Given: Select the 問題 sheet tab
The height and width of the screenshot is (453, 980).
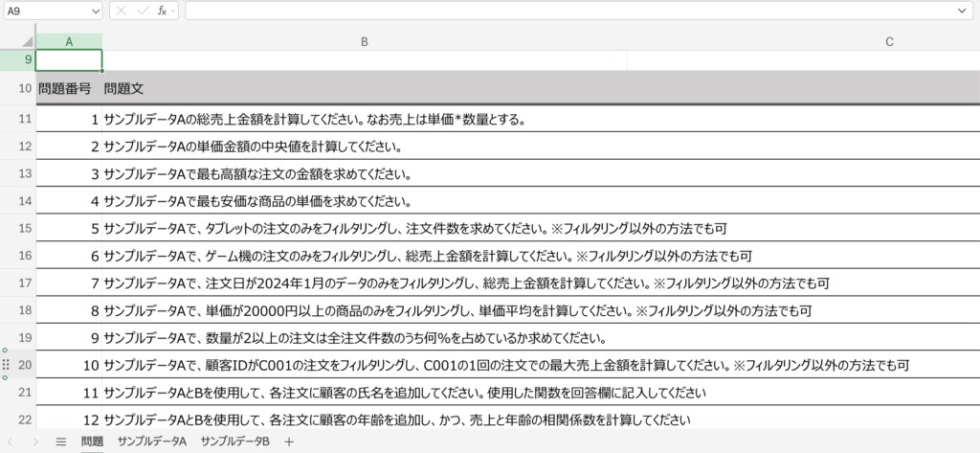Looking at the screenshot, I should pos(92,442).
